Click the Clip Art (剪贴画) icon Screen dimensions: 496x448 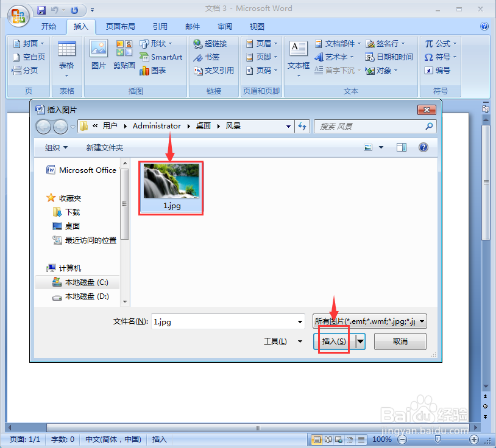tap(124, 54)
